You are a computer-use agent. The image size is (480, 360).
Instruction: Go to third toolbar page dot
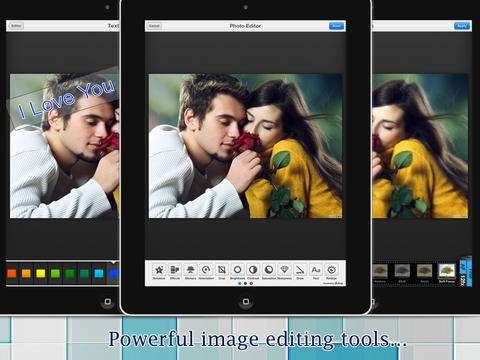(x=251, y=283)
